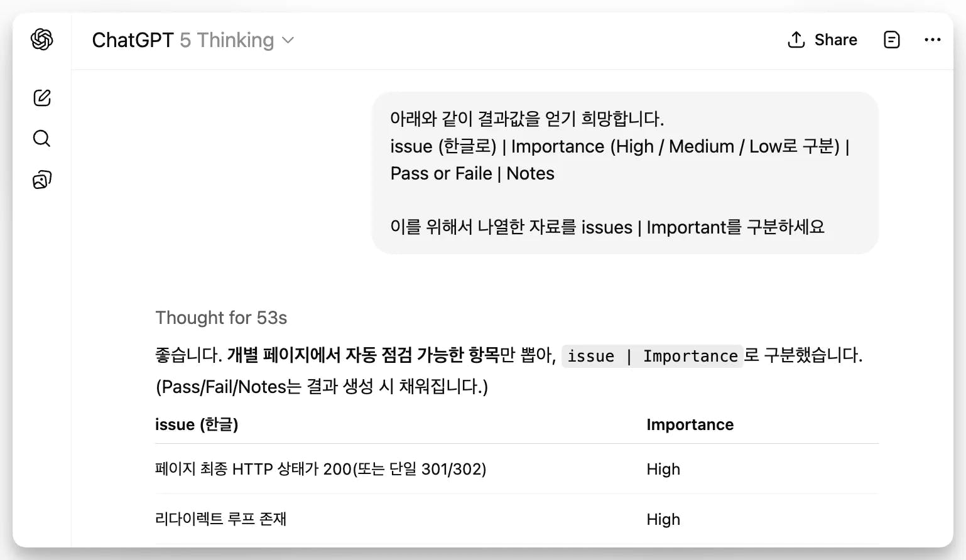Open the notes document icon in header

tap(891, 40)
